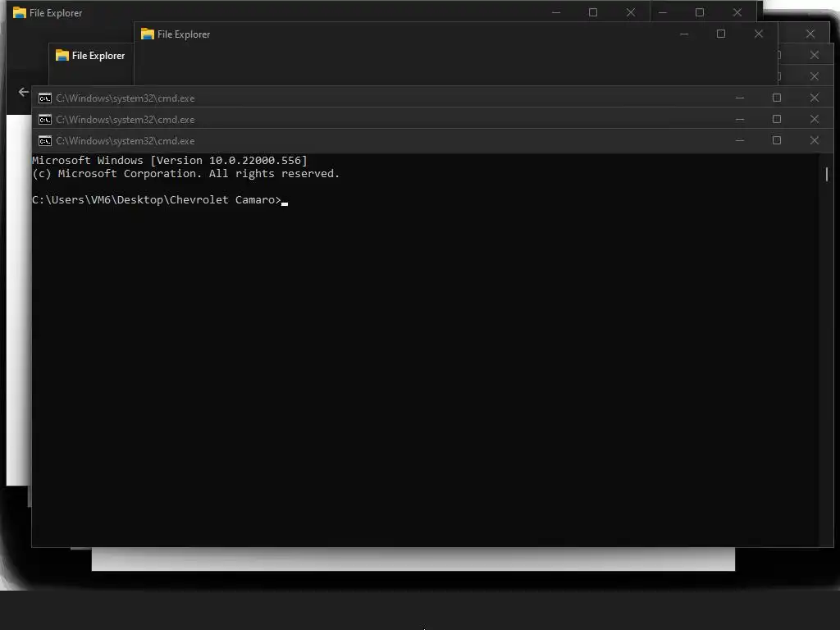Minimize the rearmost File Explorer window
The width and height of the screenshot is (840, 630).
click(x=556, y=12)
